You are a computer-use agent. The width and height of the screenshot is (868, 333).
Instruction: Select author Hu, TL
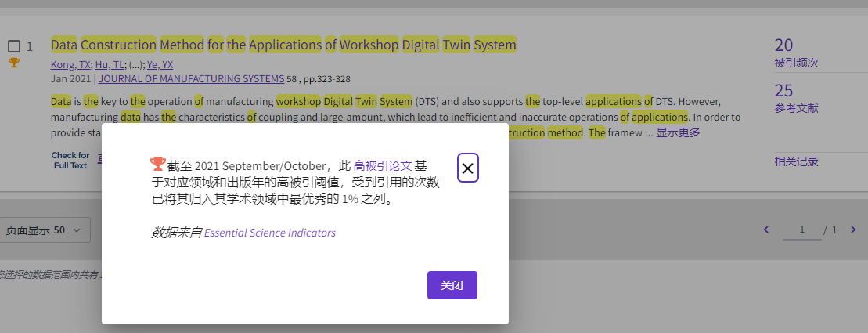click(x=110, y=65)
